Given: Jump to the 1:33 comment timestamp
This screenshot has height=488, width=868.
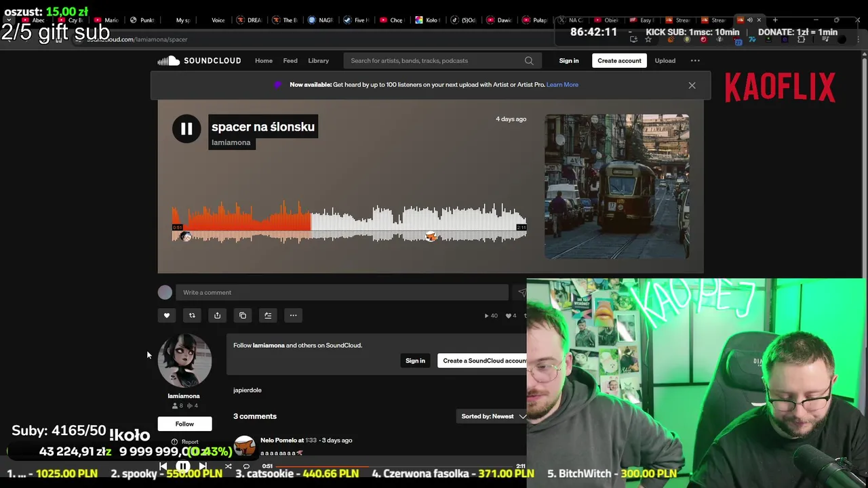Looking at the screenshot, I should coord(311,441).
